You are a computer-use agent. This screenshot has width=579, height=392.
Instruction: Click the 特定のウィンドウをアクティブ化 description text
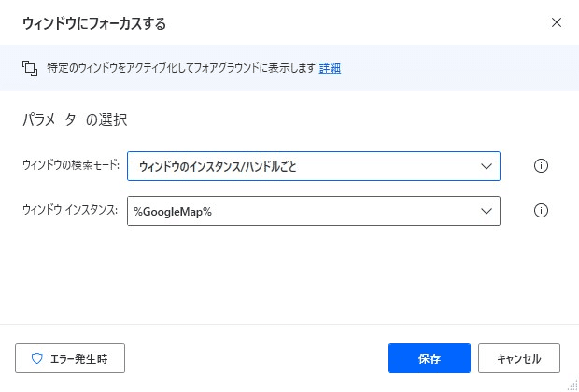pyautogui.click(x=181, y=68)
